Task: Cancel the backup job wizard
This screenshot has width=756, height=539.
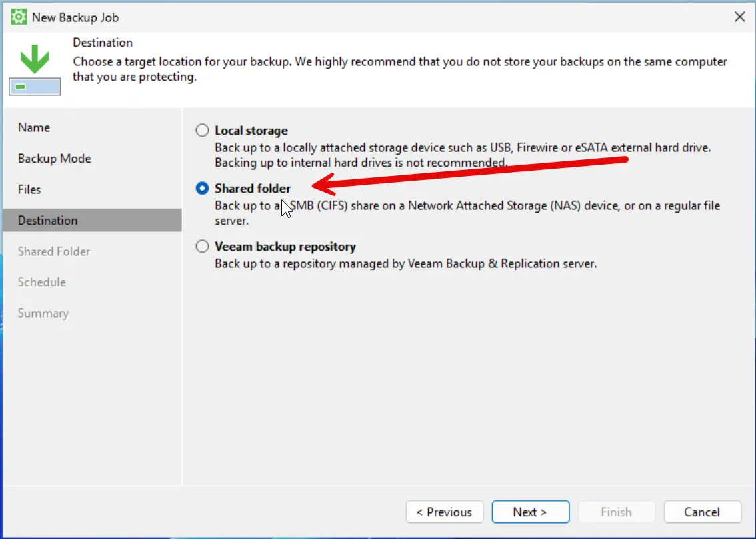Action: (x=702, y=512)
